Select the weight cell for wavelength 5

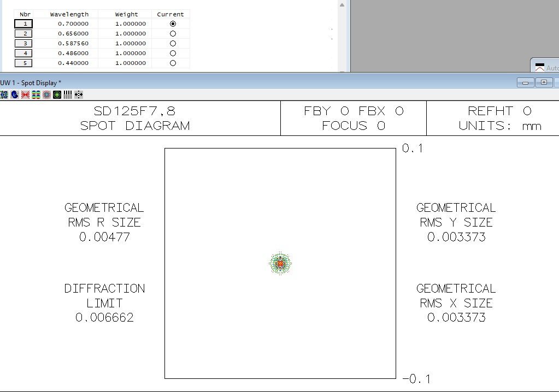[125, 63]
